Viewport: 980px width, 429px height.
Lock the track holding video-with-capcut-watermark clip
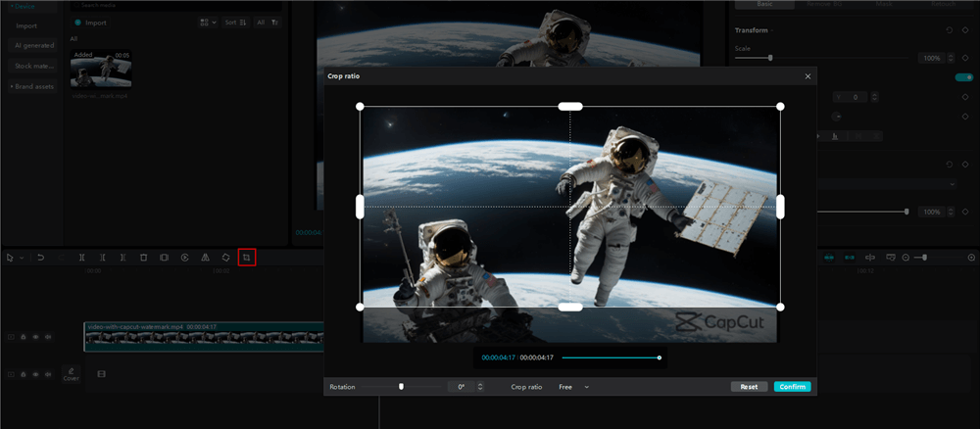pos(24,337)
